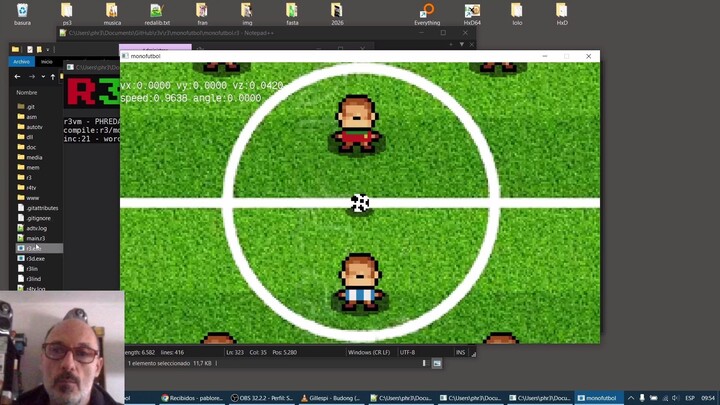Image resolution: width=720 pixels, height=405 pixels.
Task: Click ESP language indicator in taskbar
Action: [690, 398]
